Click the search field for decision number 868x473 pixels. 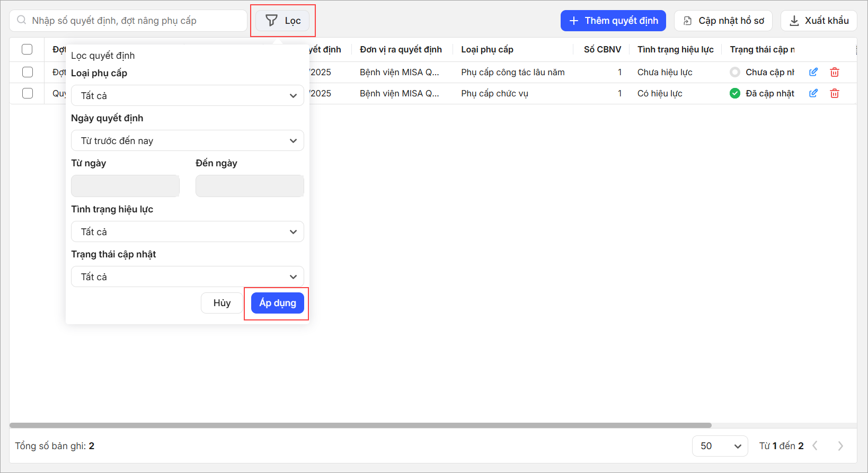coord(128,21)
